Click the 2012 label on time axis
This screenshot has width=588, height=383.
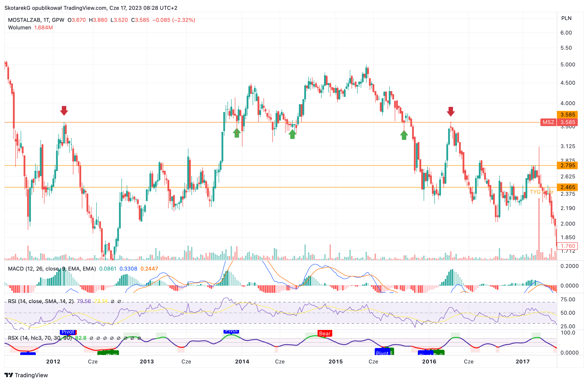(x=53, y=361)
